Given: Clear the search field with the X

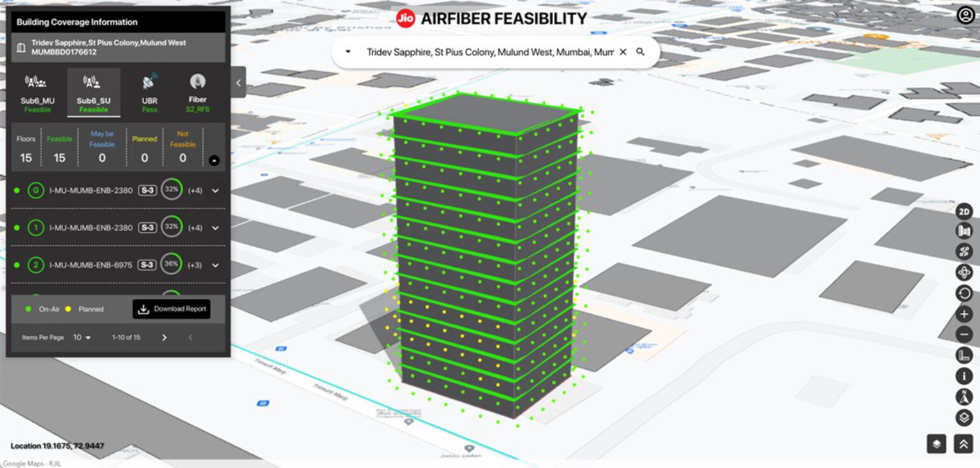Looking at the screenshot, I should (x=623, y=52).
